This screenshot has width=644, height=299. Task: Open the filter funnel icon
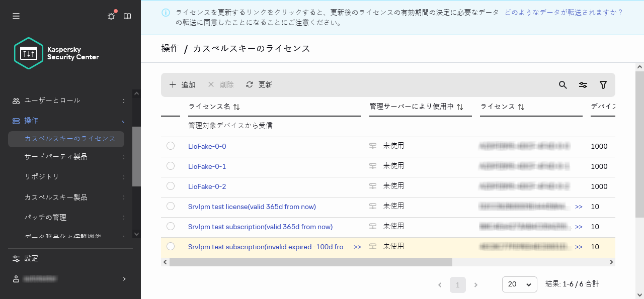[603, 85]
